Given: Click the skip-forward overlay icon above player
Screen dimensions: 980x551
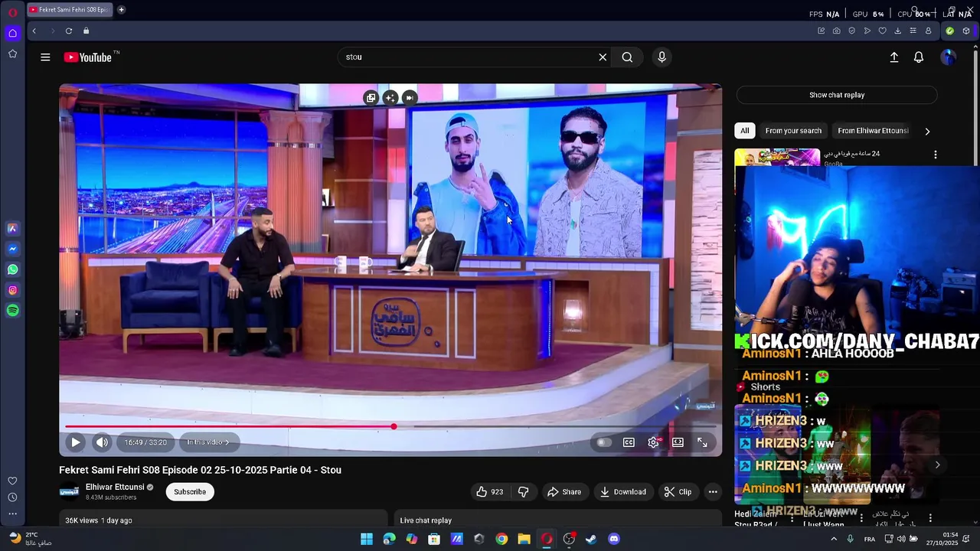Looking at the screenshot, I should click(x=410, y=98).
